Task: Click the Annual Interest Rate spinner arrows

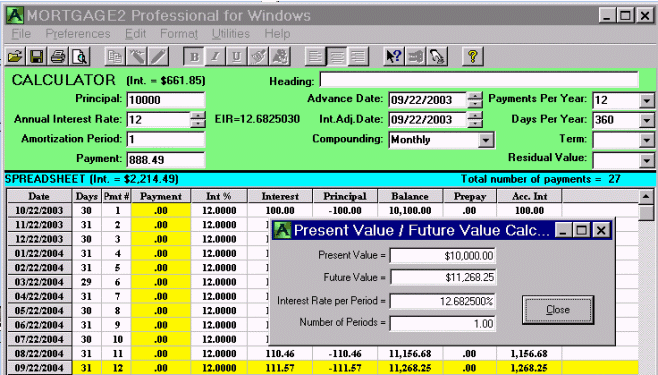Action: 198,120
